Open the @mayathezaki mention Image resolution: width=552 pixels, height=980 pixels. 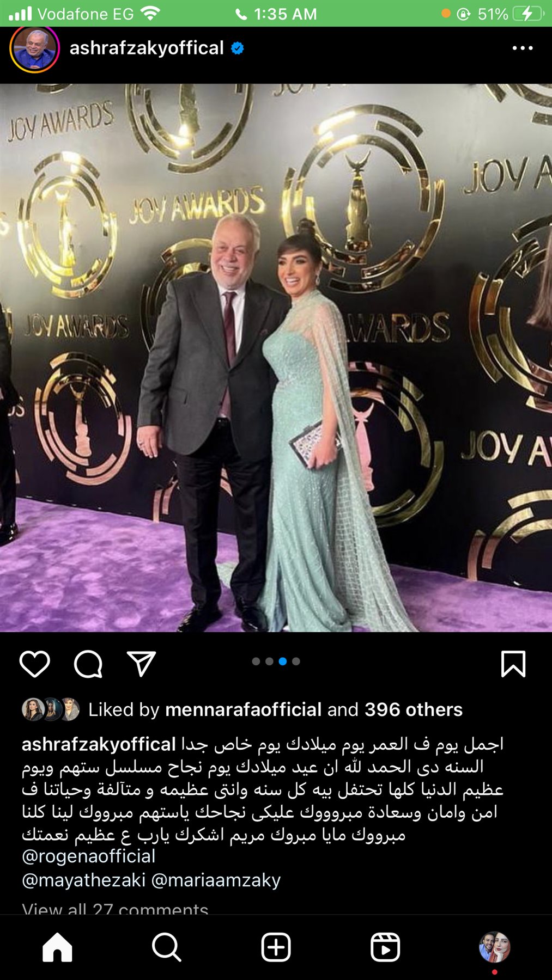point(83,880)
